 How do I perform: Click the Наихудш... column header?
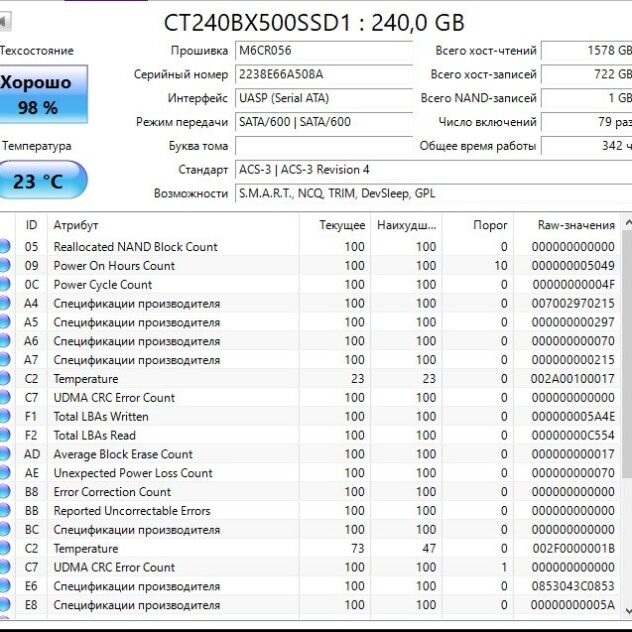coord(406,225)
